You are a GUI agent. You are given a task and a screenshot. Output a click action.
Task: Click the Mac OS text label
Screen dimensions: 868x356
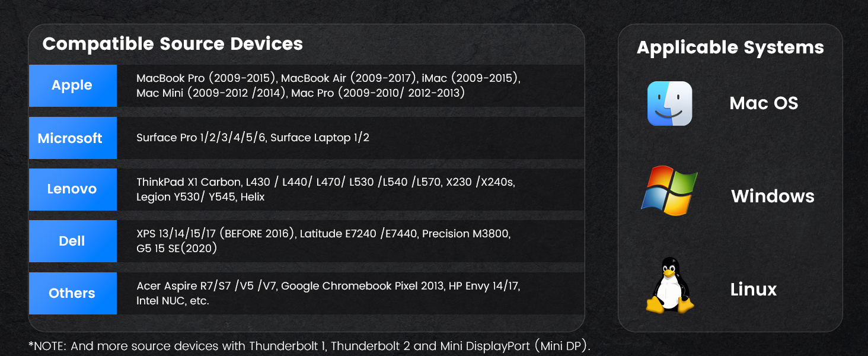coord(764,103)
